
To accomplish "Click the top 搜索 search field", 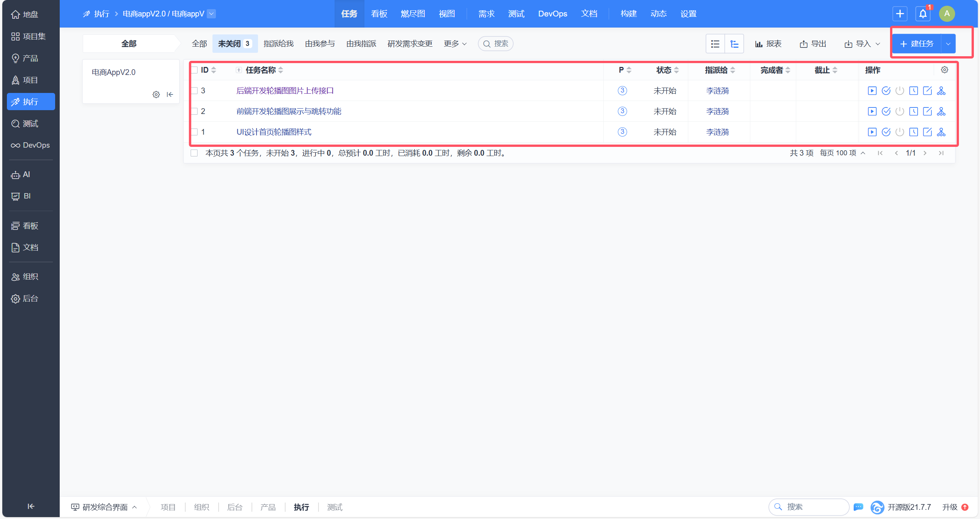I will (496, 44).
